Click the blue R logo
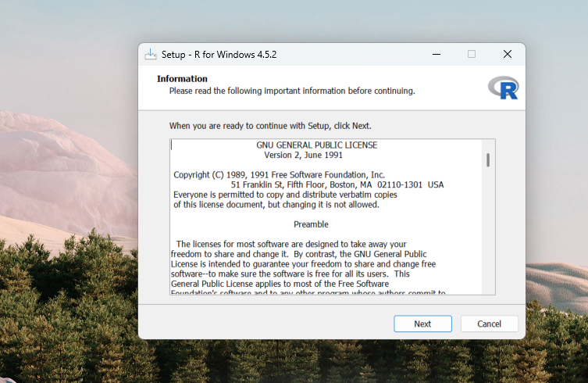588x383 pixels. click(x=503, y=88)
